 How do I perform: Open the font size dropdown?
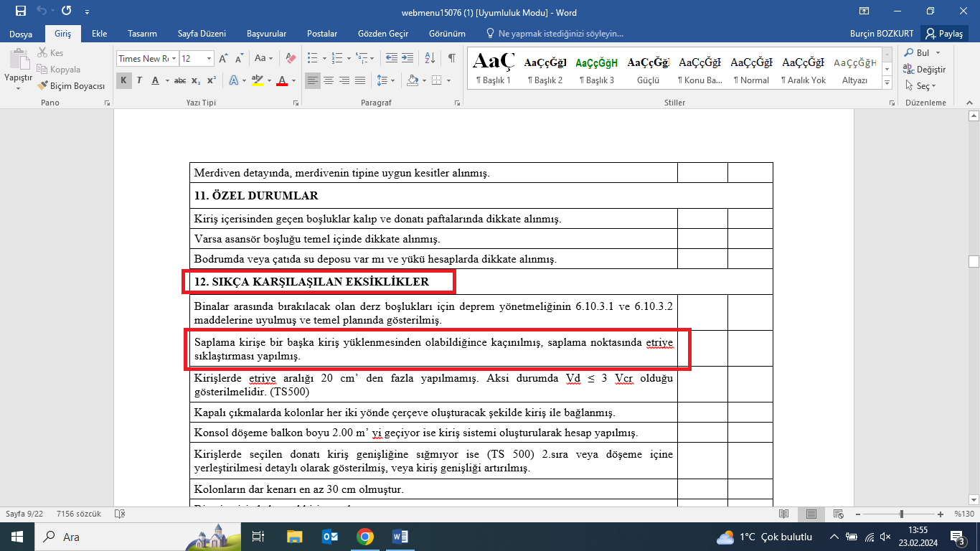pyautogui.click(x=209, y=59)
